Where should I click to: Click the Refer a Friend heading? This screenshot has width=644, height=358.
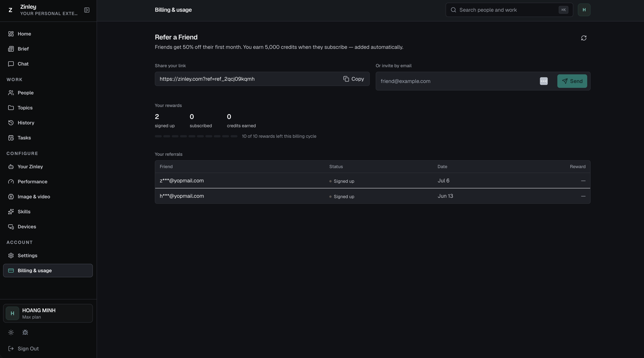[176, 37]
